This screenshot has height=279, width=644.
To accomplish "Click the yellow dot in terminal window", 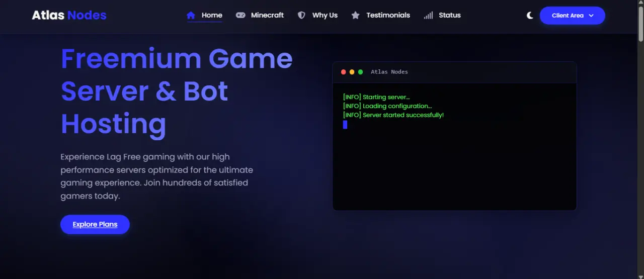I will coord(352,72).
